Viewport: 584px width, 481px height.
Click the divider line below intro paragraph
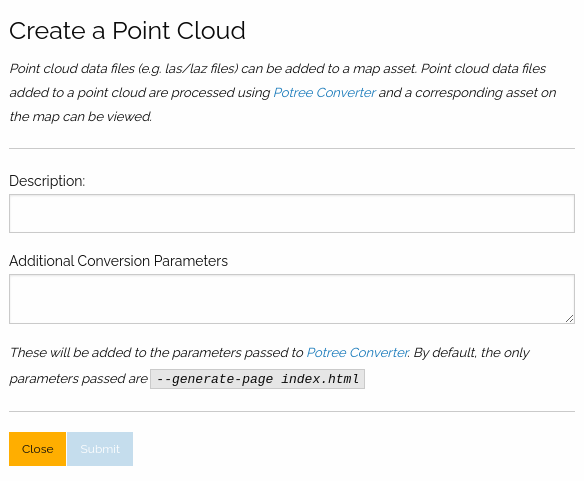point(292,148)
